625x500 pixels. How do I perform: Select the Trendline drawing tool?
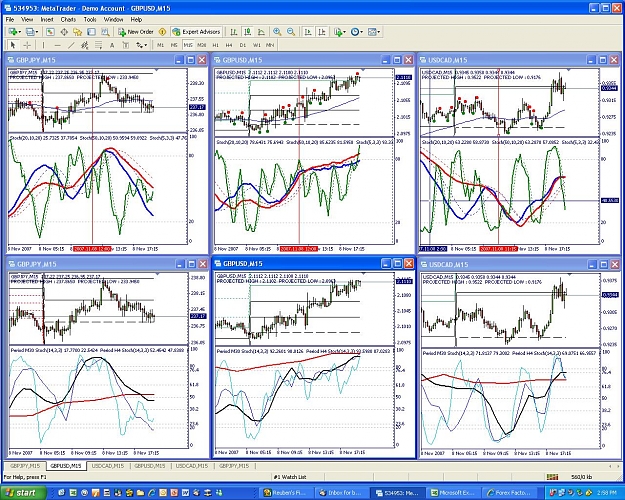71,45
